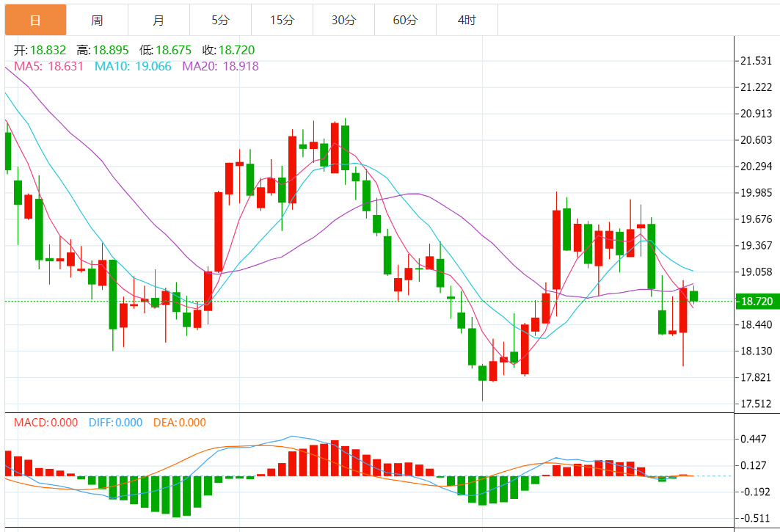Click the MACD:0.000 label
The height and width of the screenshot is (532, 780).
tap(45, 423)
